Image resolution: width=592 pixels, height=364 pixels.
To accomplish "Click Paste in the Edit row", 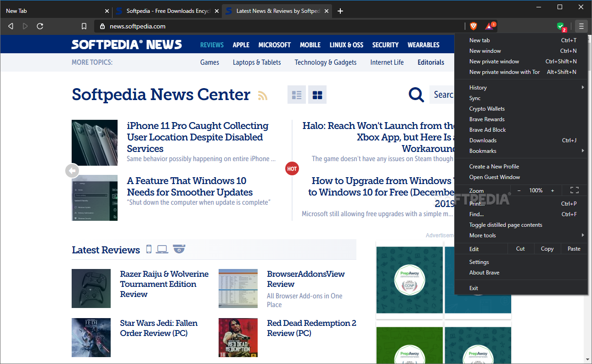I will (x=574, y=248).
